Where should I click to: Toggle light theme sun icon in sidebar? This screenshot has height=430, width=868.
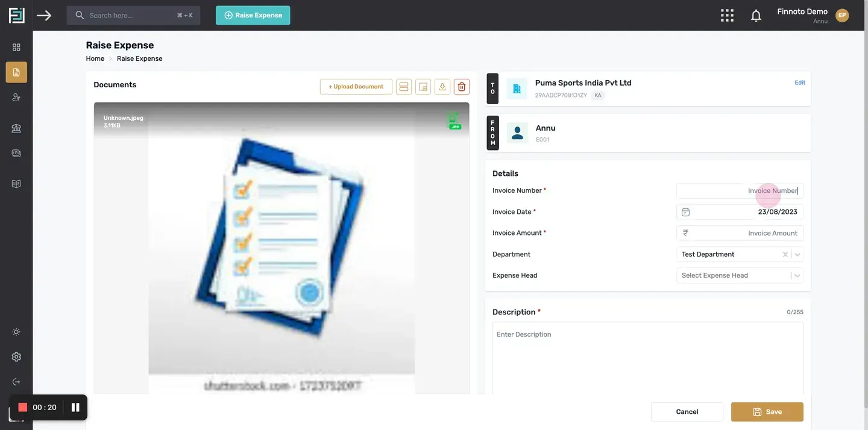click(16, 332)
